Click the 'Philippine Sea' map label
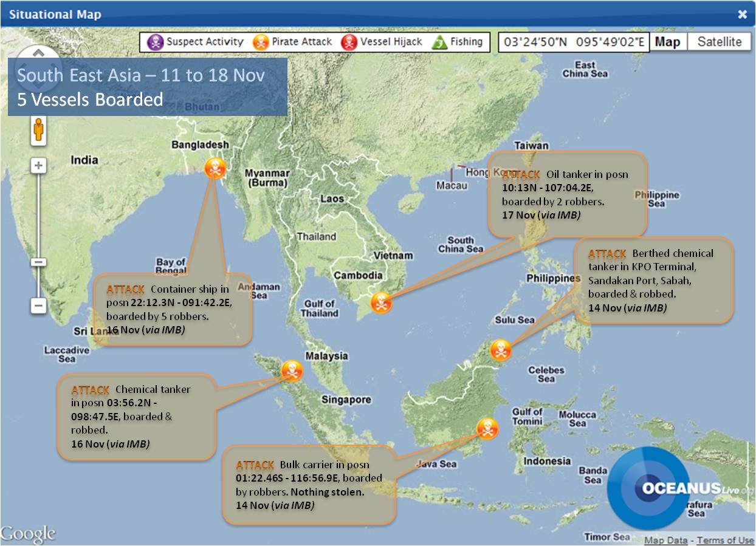 pos(656,199)
